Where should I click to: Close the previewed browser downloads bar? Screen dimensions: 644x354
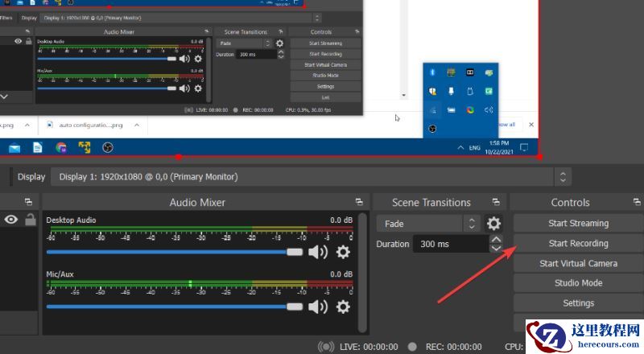click(x=531, y=125)
